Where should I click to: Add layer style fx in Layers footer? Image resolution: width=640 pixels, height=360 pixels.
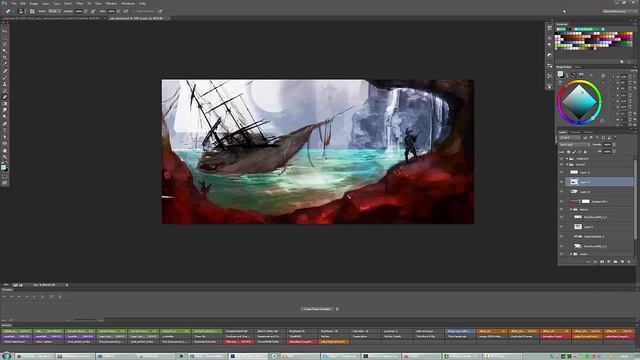coord(595,262)
